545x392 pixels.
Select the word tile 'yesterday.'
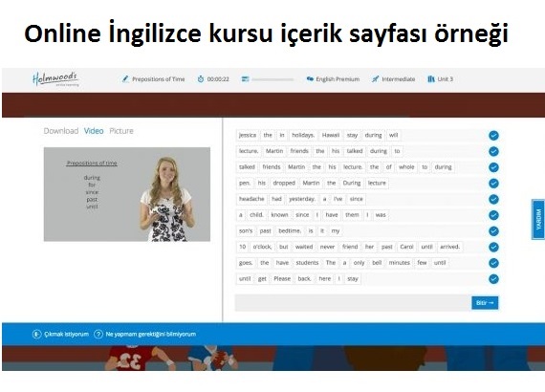tap(302, 199)
